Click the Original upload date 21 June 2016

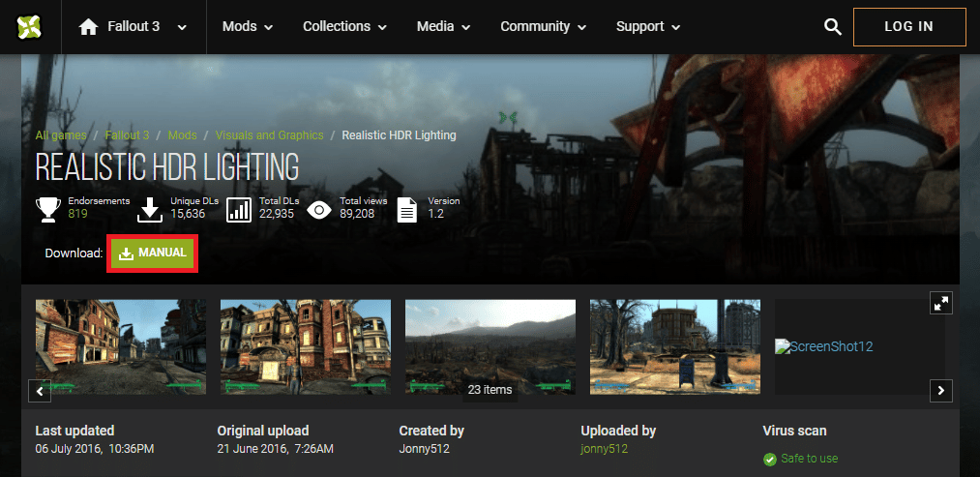tap(276, 449)
